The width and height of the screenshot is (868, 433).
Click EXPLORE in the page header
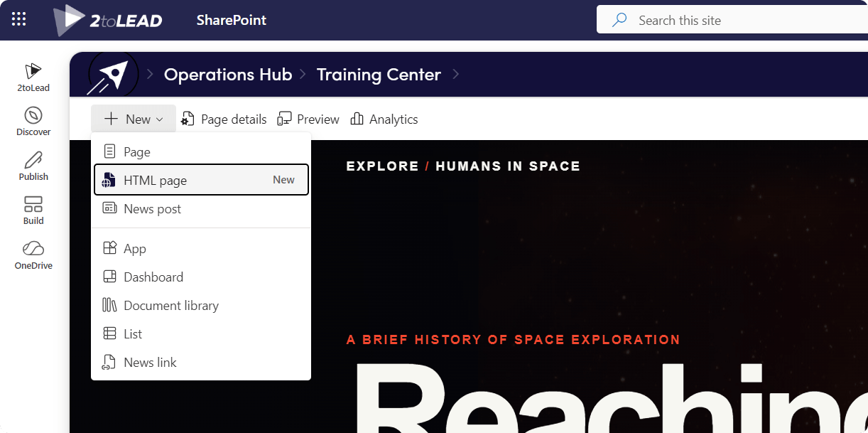[x=382, y=166]
